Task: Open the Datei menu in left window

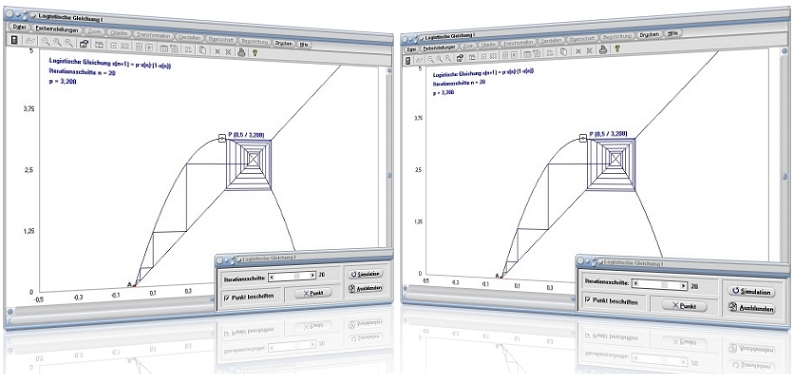Action: coord(19,27)
